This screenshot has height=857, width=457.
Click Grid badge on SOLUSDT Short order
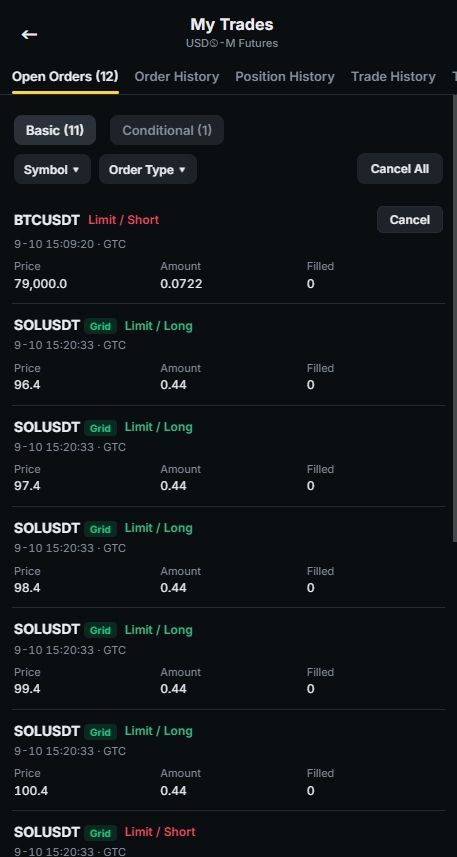click(100, 833)
